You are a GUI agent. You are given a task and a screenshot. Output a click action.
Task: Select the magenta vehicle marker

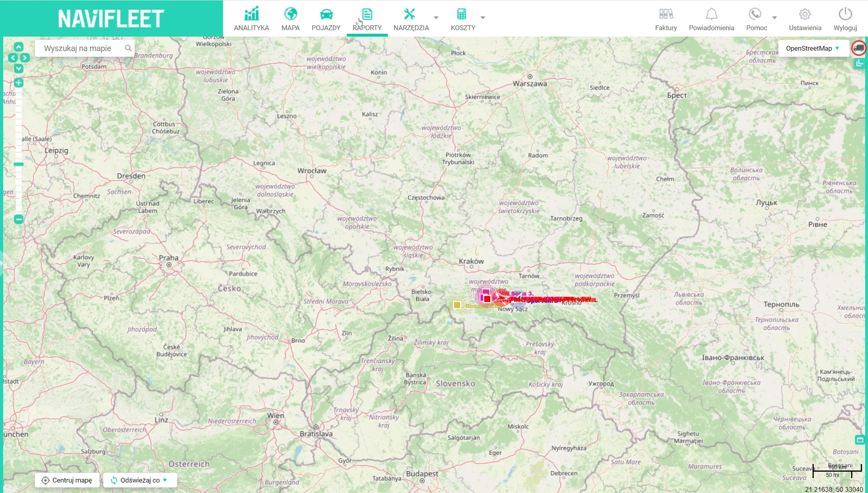tap(485, 292)
